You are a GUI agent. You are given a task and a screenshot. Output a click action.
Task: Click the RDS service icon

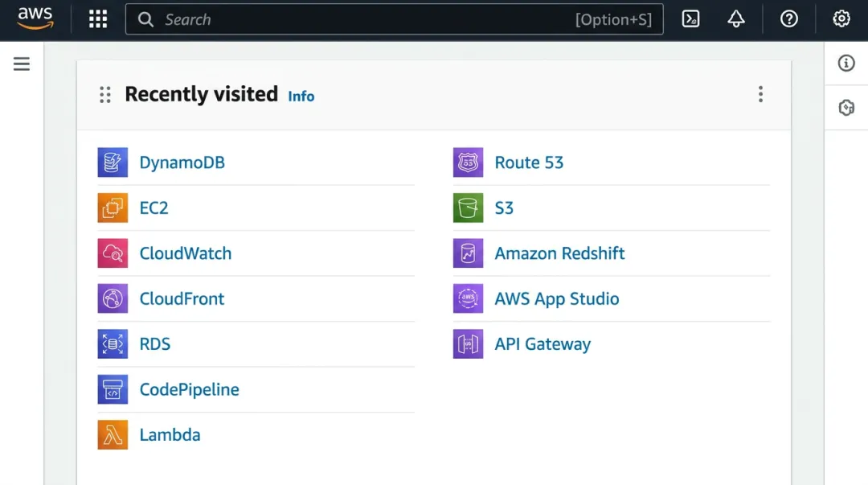coord(113,343)
